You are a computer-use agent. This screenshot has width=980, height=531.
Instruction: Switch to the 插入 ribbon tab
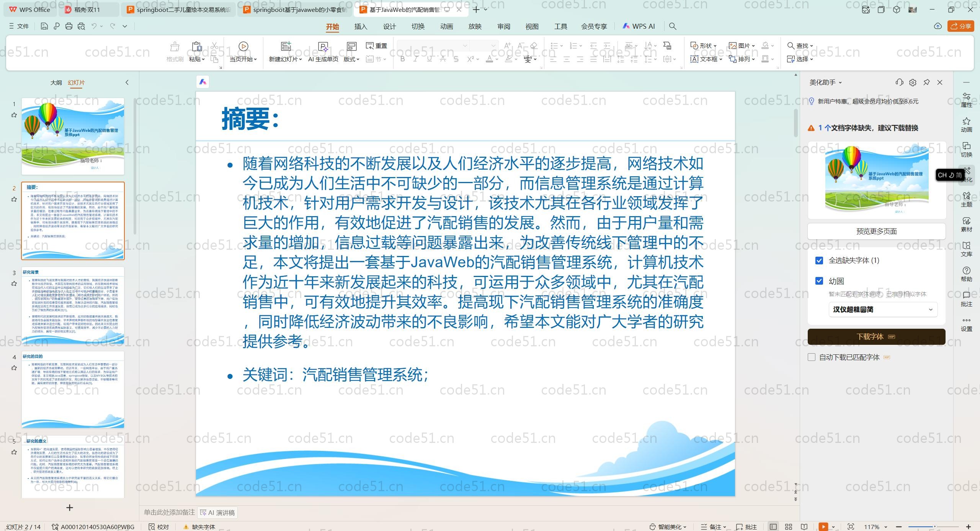pos(361,26)
